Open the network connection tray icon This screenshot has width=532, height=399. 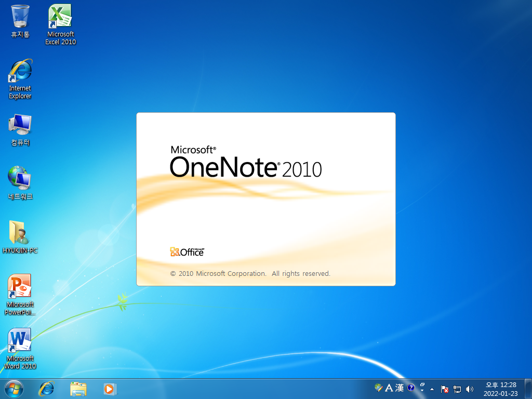click(x=457, y=389)
